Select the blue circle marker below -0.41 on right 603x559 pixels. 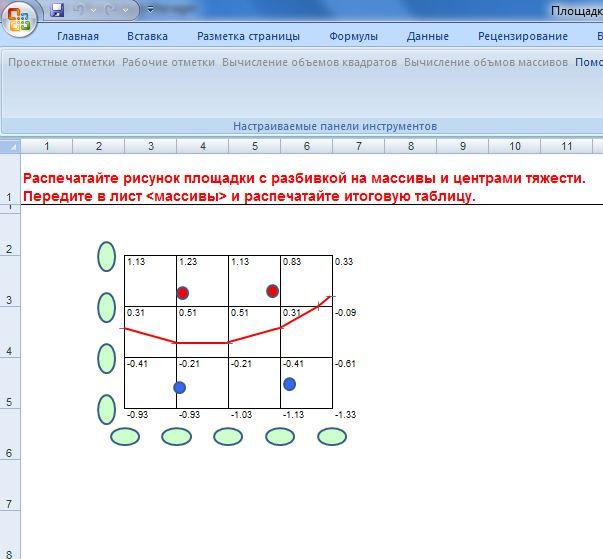point(289,384)
